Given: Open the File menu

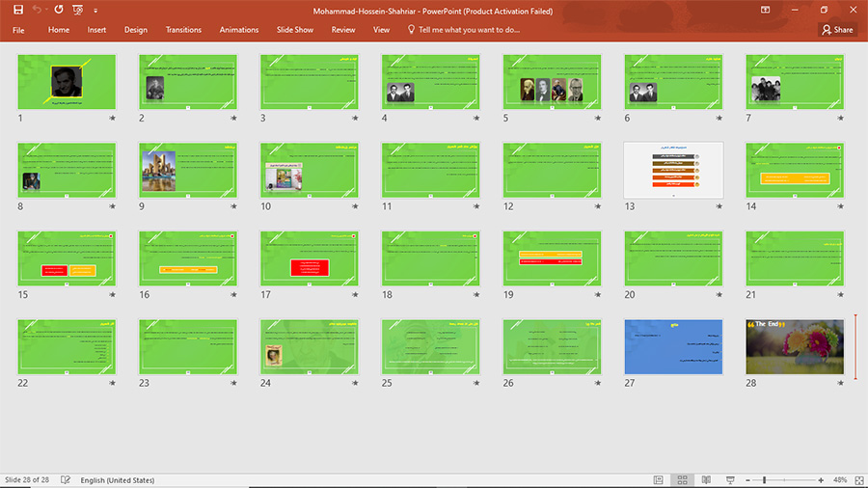Looking at the screenshot, I should tap(18, 30).
